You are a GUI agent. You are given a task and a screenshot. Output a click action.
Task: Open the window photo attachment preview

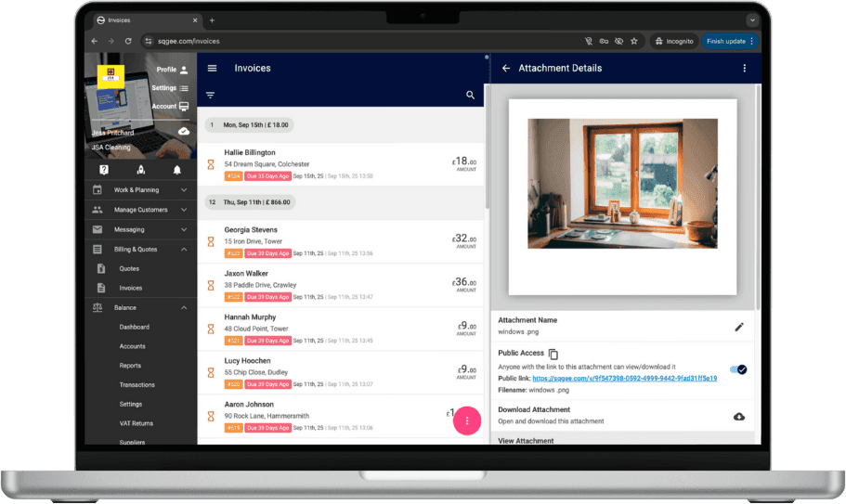pyautogui.click(x=622, y=183)
